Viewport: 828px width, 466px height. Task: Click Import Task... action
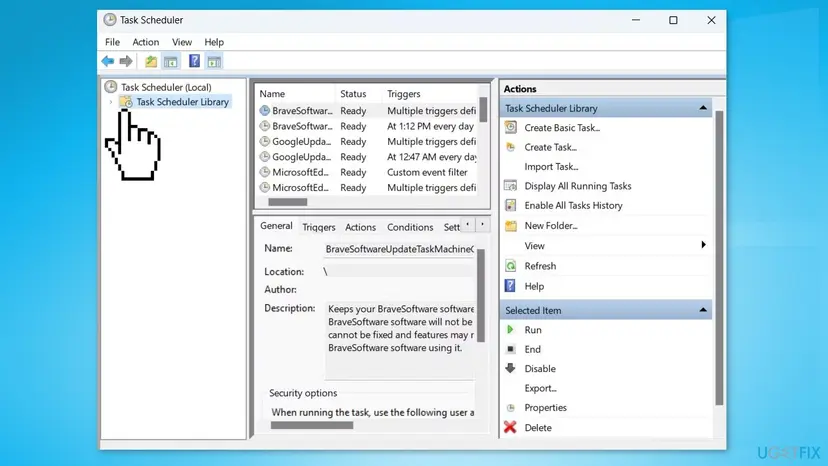pyautogui.click(x=551, y=166)
